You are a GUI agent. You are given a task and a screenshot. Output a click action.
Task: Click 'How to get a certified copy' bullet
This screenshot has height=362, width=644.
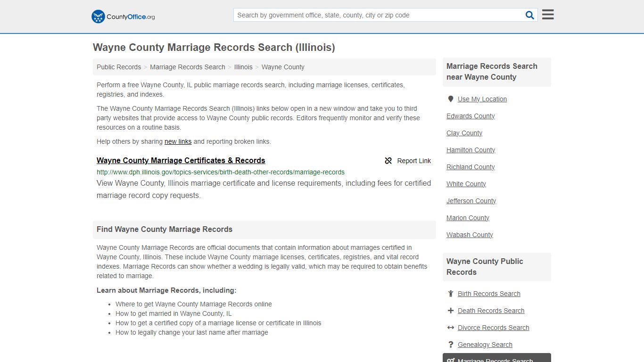pos(218,323)
